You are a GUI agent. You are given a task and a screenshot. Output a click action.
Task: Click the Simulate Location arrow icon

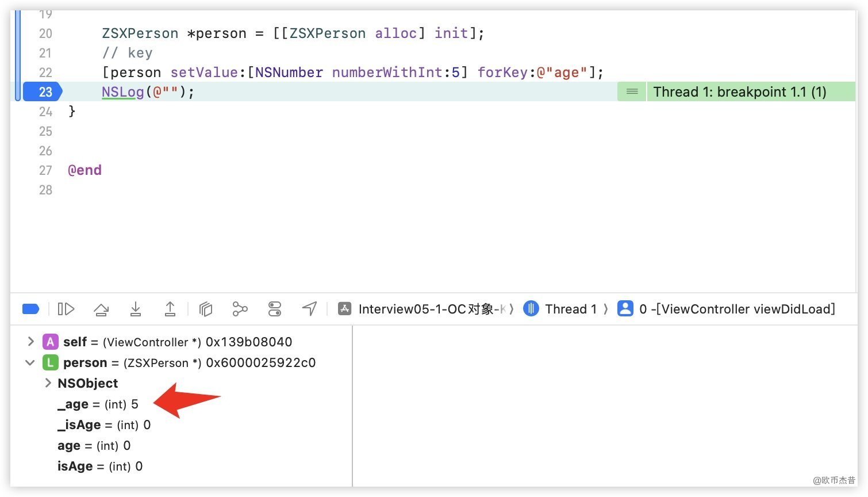[309, 309]
